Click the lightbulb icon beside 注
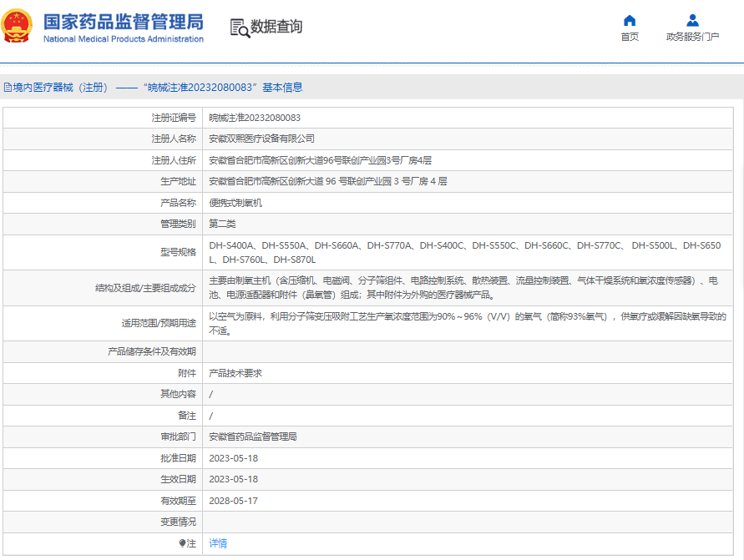744x560 pixels. point(183,543)
